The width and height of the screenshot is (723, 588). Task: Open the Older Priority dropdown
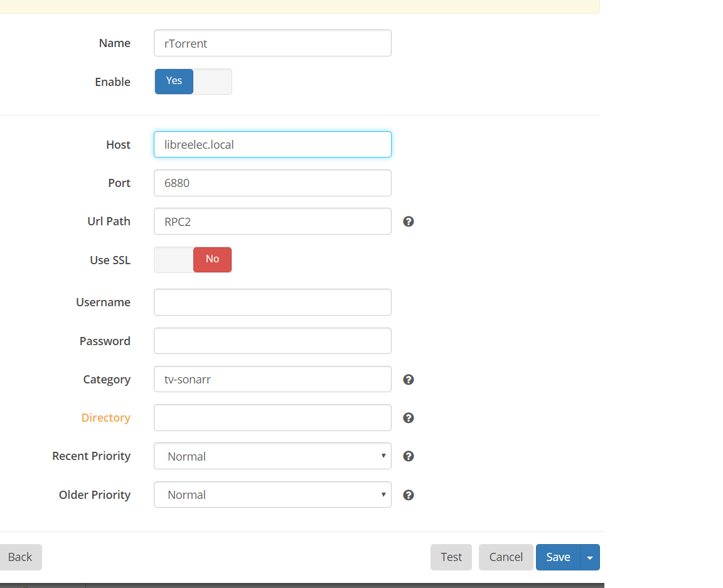[x=272, y=495]
